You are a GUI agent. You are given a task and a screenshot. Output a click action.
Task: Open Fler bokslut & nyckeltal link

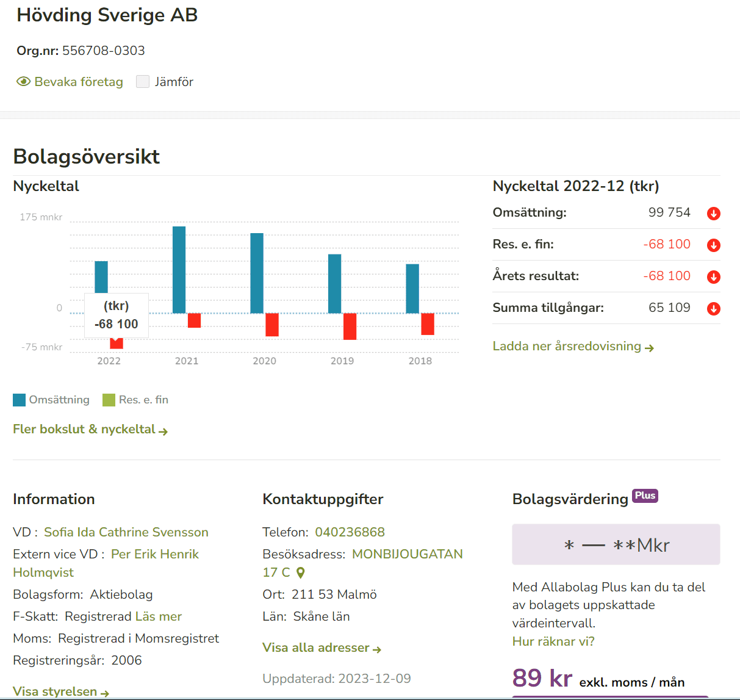(x=90, y=430)
